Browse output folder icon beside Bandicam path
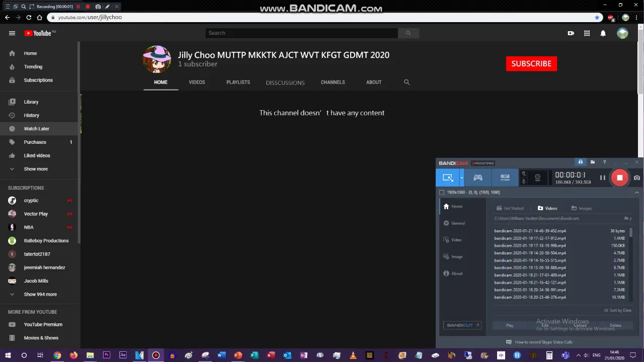This screenshot has height=362, width=644. (x=626, y=219)
